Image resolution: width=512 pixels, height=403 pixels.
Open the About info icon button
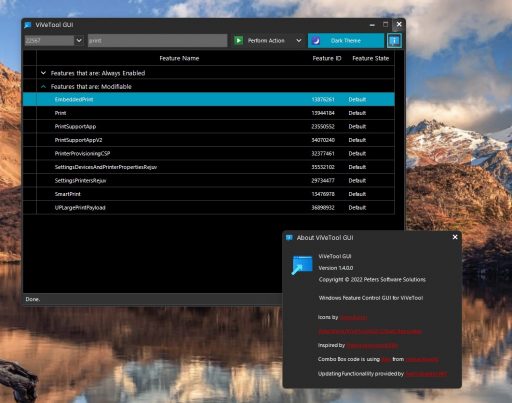click(x=394, y=41)
